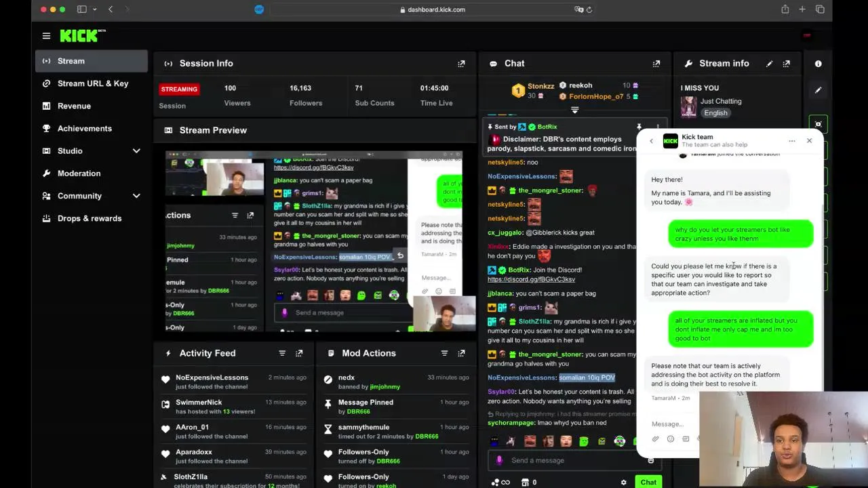Click the Stream Preview video
This screenshot has width=868, height=488.
pos(314,241)
